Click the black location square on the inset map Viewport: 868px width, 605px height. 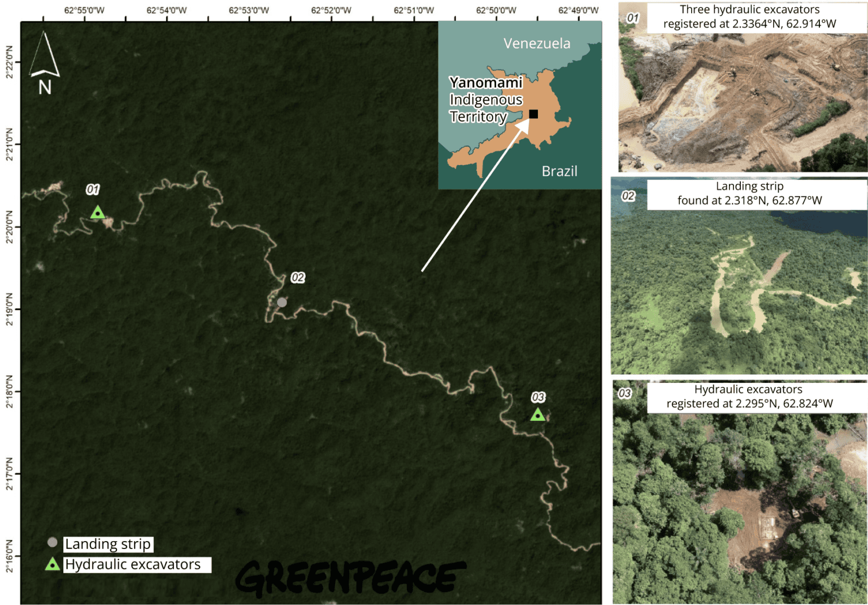(x=533, y=114)
